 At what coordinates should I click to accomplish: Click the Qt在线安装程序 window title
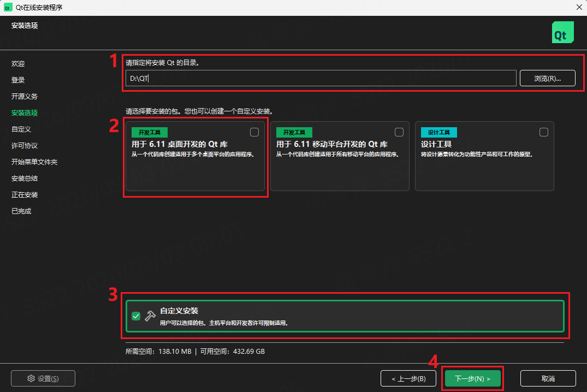click(x=39, y=8)
